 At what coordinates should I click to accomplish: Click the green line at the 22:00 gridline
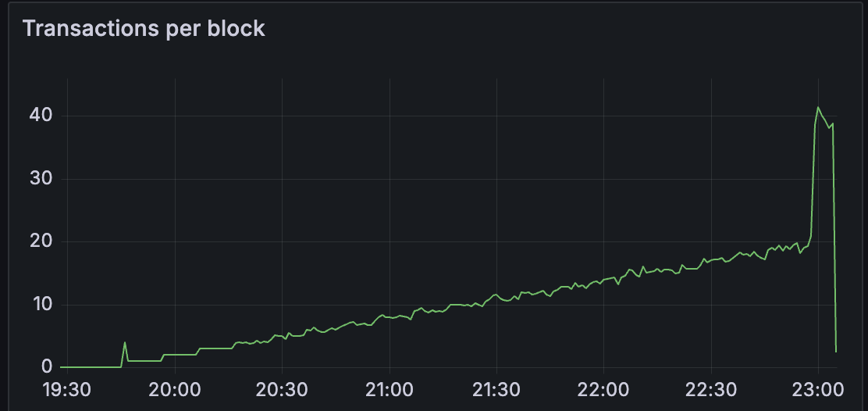click(603, 279)
